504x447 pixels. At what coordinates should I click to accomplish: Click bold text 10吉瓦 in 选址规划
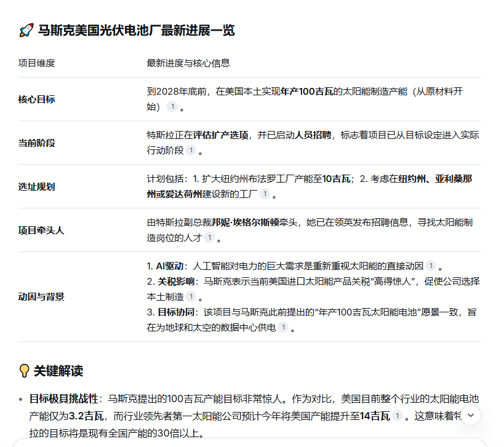click(x=336, y=179)
